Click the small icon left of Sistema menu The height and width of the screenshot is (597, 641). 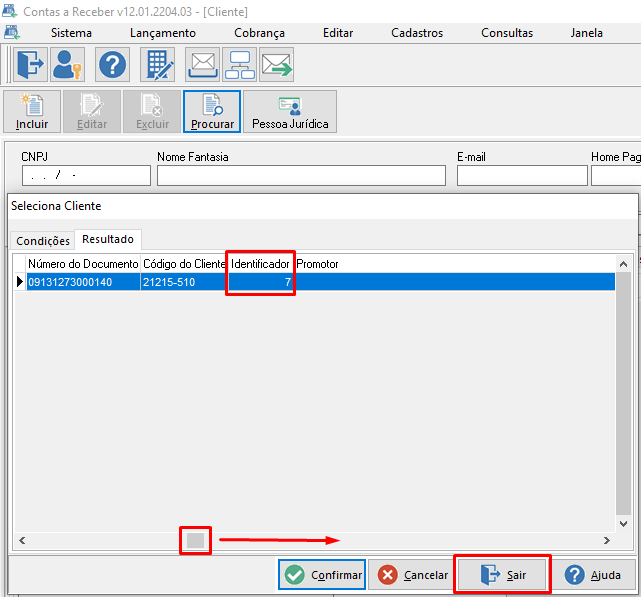pos(11,33)
